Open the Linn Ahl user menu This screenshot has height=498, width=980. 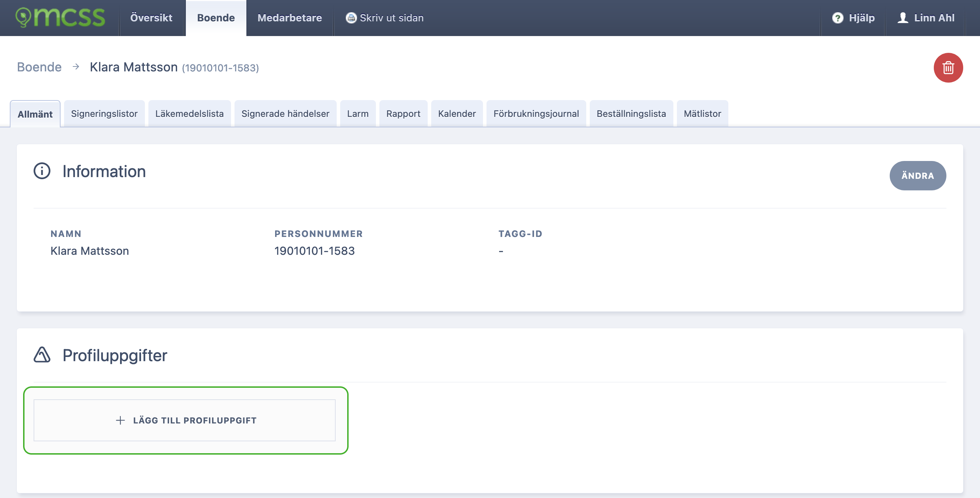tap(934, 18)
